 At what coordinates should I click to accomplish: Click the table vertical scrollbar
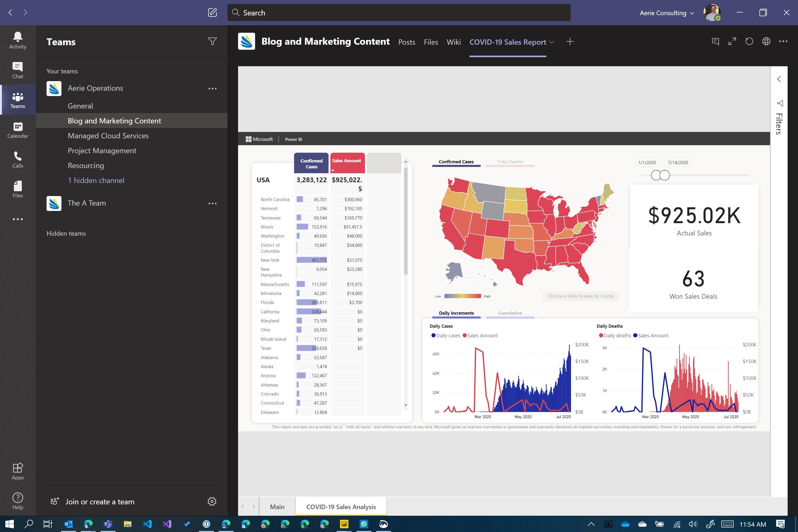[x=405, y=221]
